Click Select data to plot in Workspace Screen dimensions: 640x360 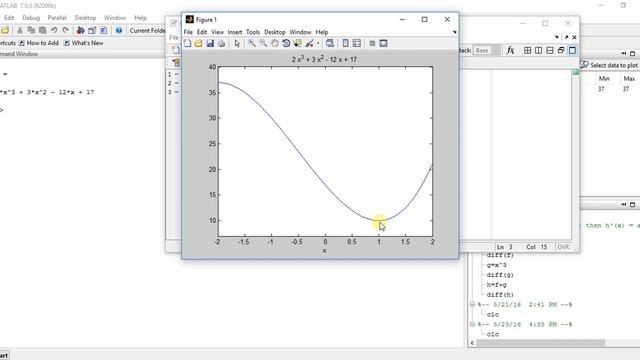pyautogui.click(x=609, y=65)
